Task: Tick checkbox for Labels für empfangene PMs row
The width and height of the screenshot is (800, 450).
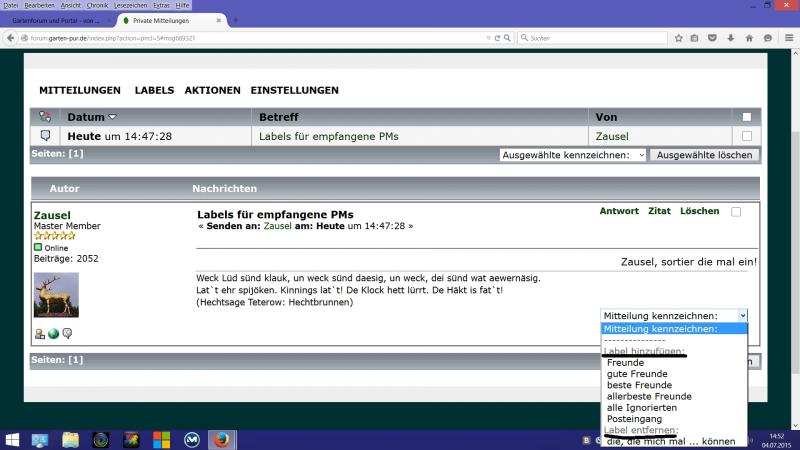Action: (x=746, y=136)
